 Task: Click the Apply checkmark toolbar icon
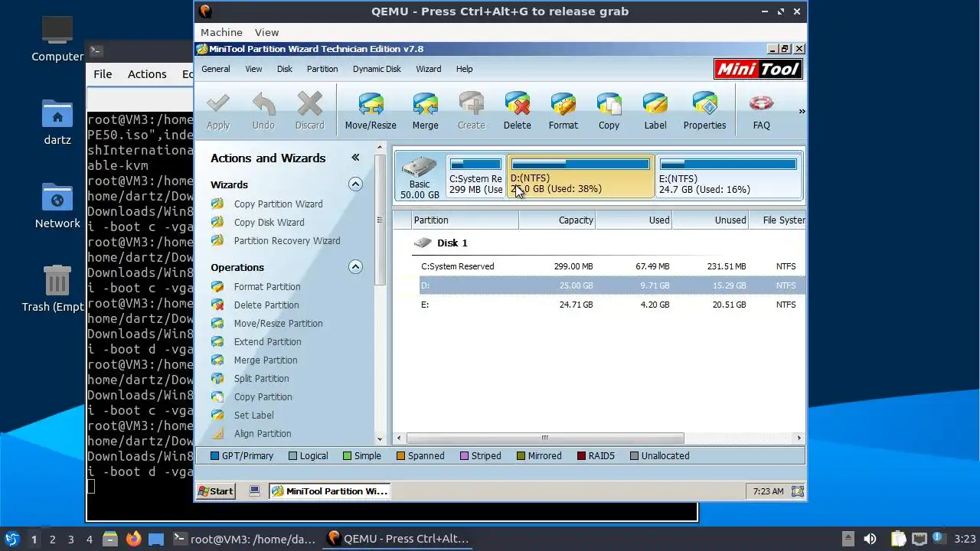point(218,103)
